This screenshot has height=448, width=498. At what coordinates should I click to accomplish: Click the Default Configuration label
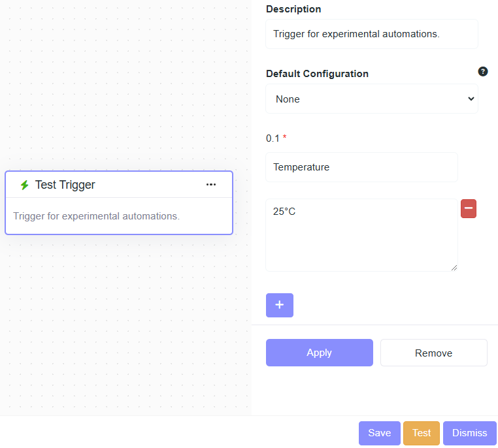(x=317, y=74)
